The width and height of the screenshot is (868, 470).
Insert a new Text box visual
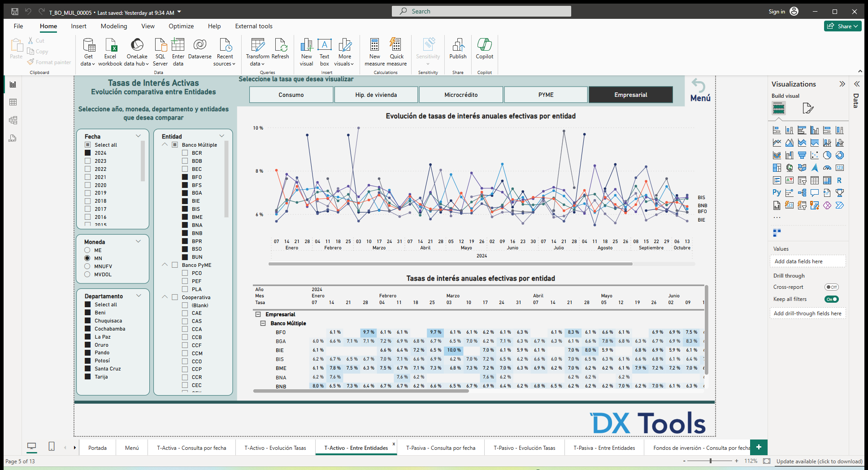tap(324, 50)
